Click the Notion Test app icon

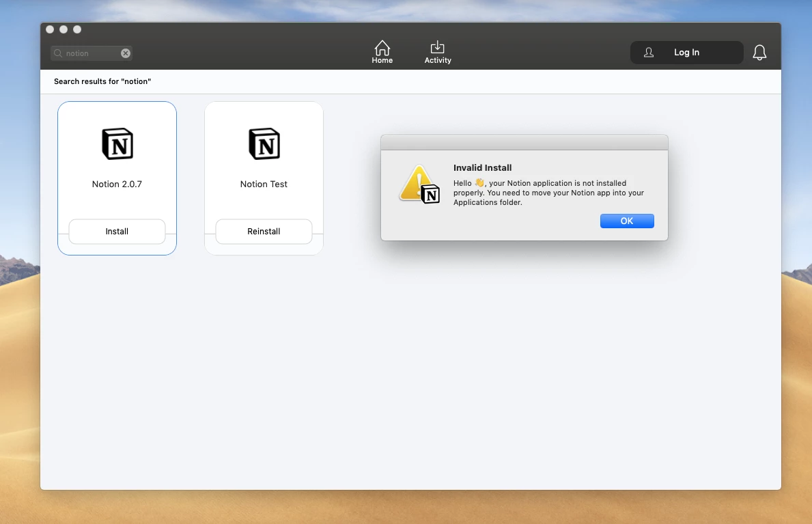[264, 143]
